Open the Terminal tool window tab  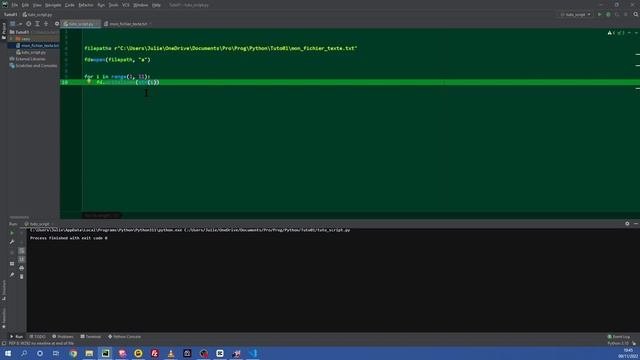[x=91, y=337]
